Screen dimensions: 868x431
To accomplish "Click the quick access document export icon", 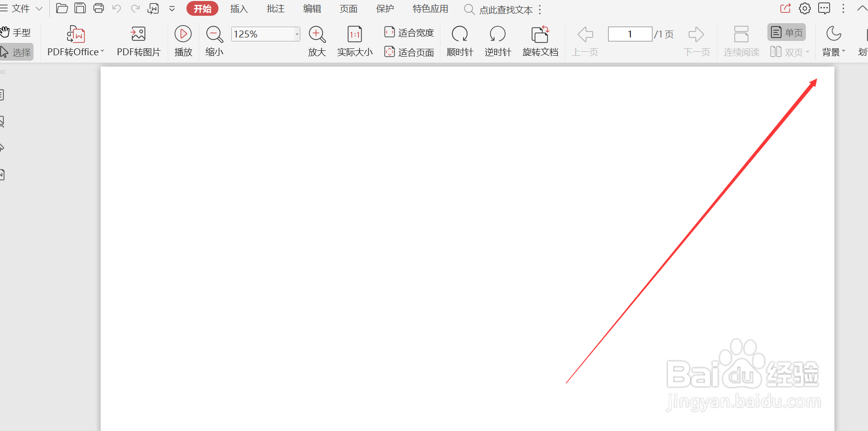I will pos(153,8).
